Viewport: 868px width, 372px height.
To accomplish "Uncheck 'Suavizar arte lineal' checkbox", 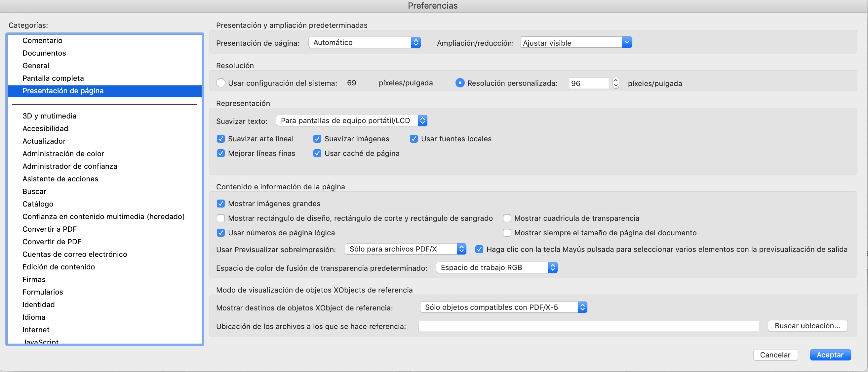I will (x=221, y=139).
